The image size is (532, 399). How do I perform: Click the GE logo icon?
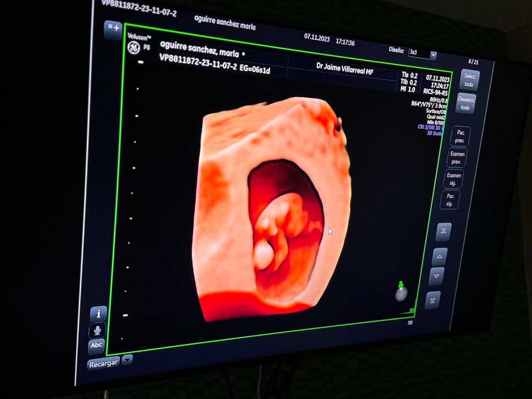click(x=133, y=47)
